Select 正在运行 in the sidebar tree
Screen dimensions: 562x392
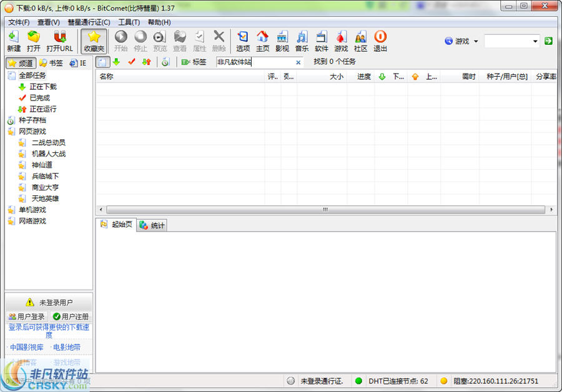pos(43,109)
